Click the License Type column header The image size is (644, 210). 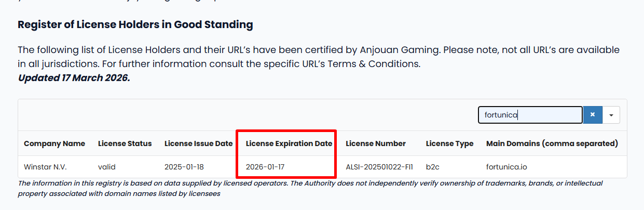[449, 143]
